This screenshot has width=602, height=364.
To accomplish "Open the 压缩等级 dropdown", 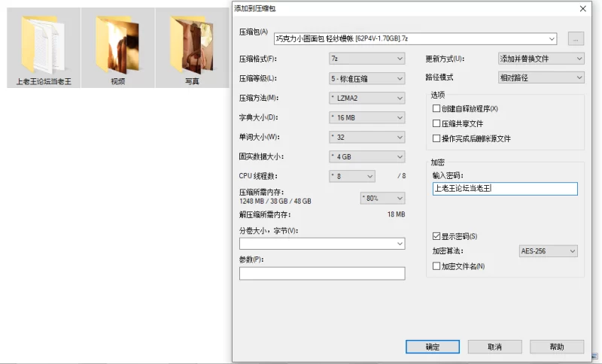I will click(367, 78).
